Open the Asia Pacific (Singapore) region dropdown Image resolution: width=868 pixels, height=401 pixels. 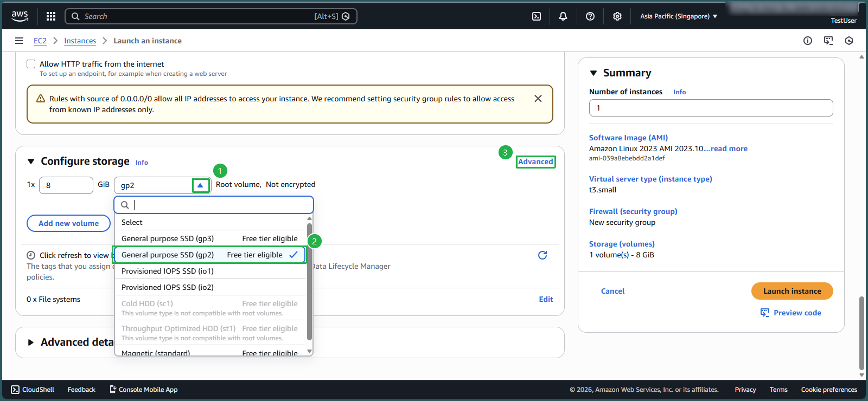click(x=678, y=16)
